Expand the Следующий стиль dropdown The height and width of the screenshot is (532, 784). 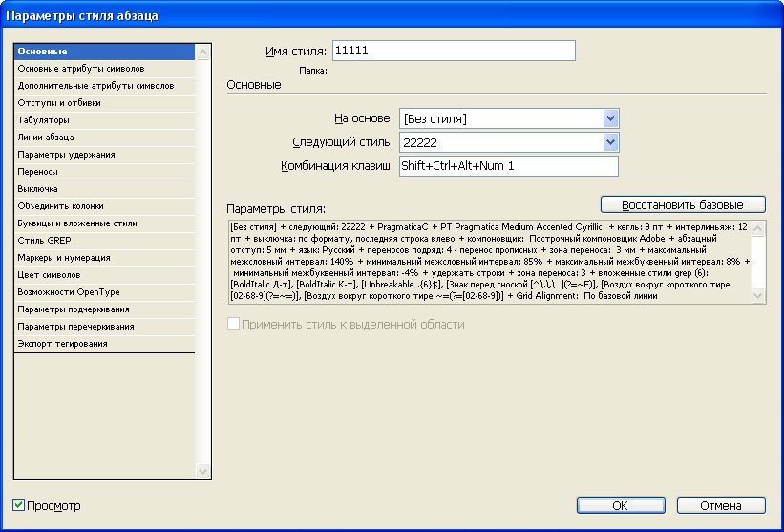pos(509,142)
